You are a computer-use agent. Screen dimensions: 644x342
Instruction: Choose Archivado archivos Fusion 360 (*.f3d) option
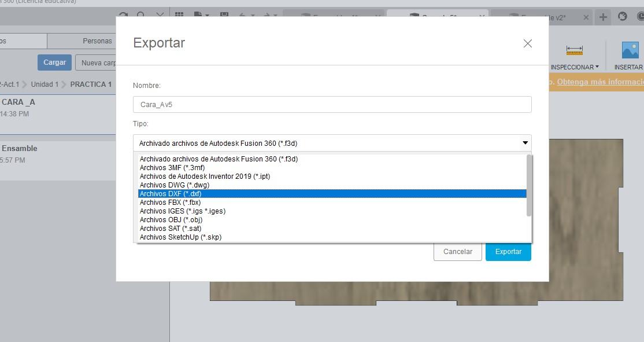[x=332, y=159]
